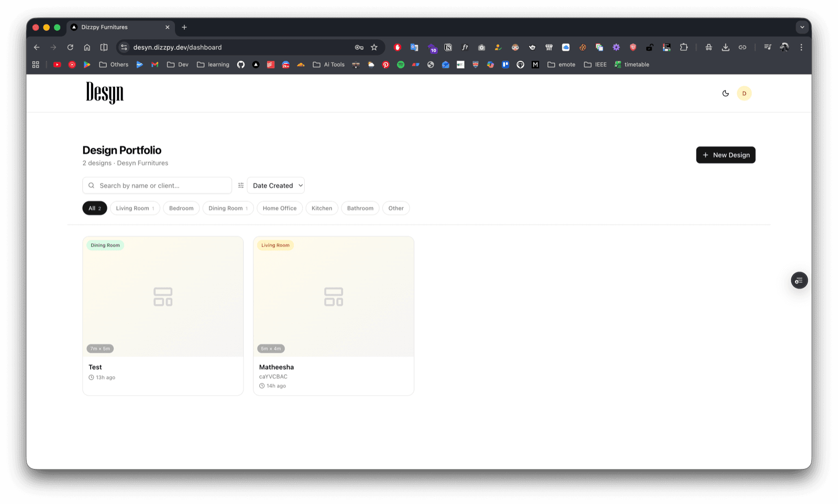Open the media control icon in toolbar
Viewport: 838px width, 504px height.
[767, 47]
